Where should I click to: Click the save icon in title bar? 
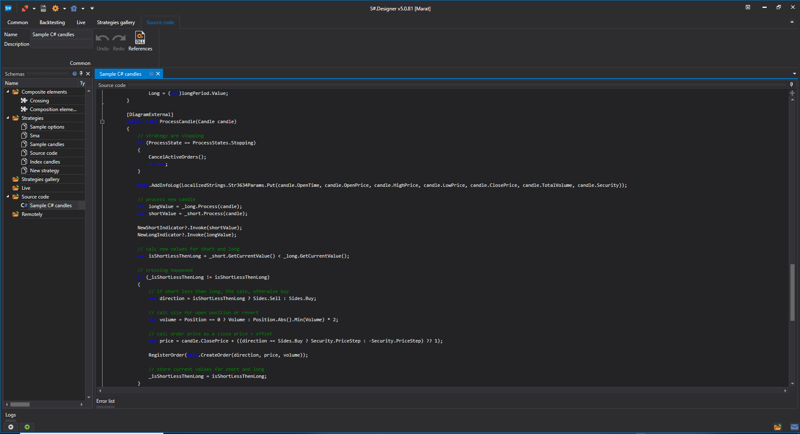coord(43,8)
